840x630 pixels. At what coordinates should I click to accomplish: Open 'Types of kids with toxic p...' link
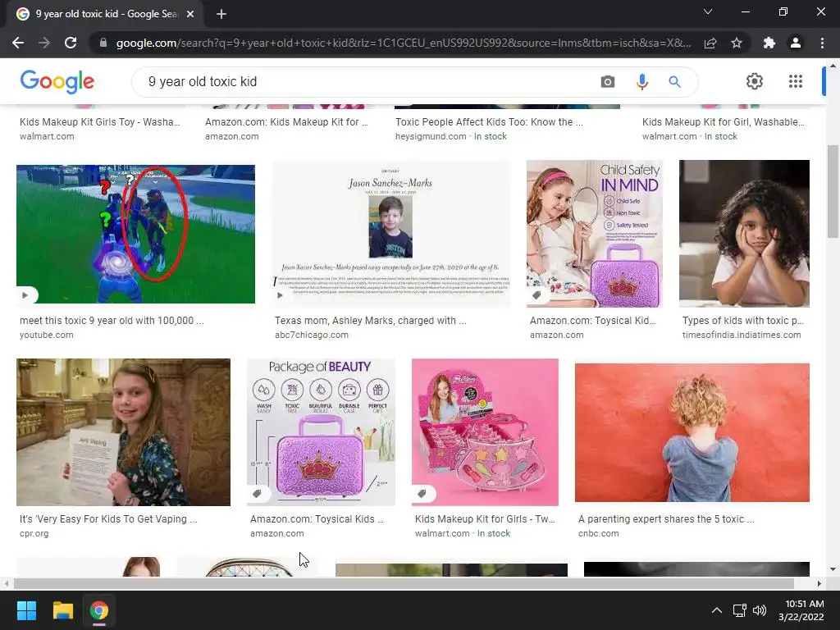click(742, 321)
